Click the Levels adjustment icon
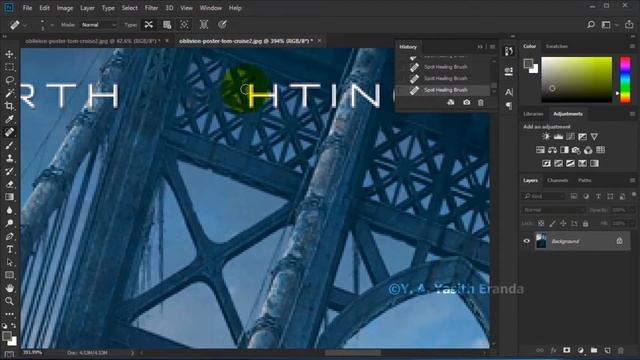The image size is (640, 360). [558, 137]
